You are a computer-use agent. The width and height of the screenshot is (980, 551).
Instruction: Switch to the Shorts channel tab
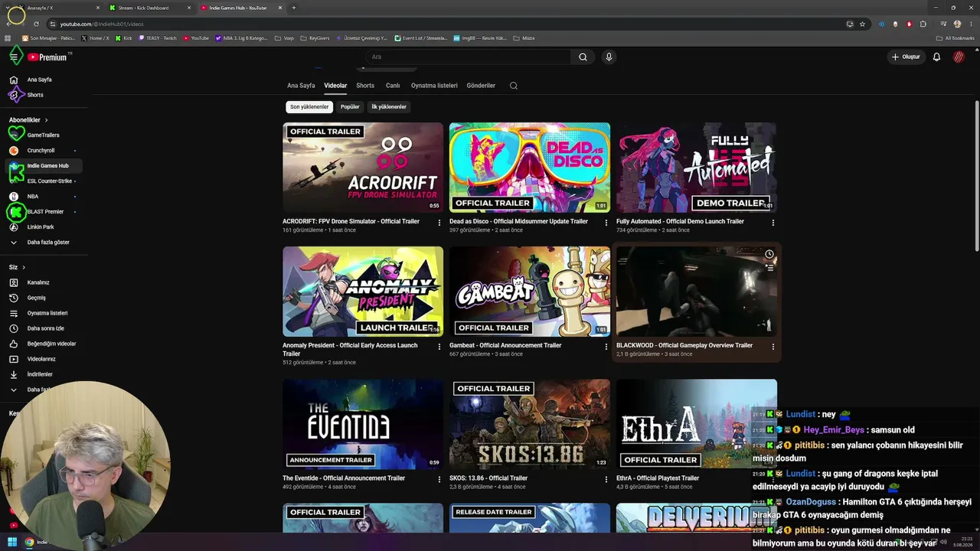click(365, 86)
